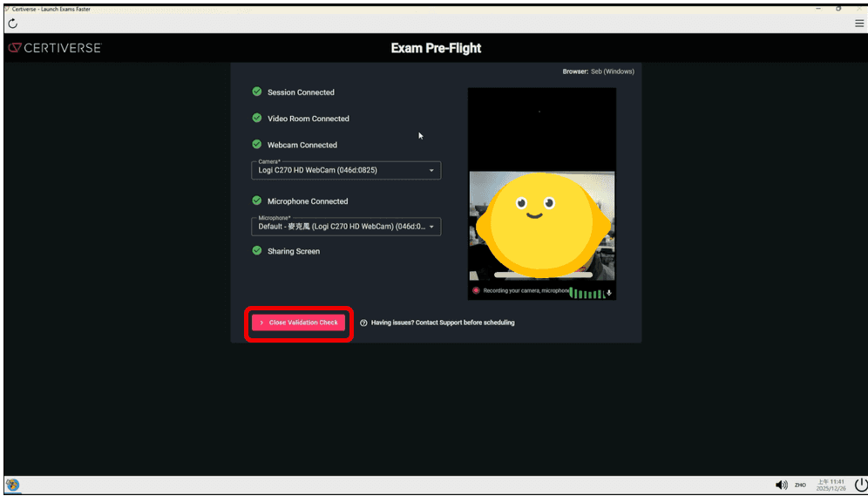Click the Sharing Screen label

coord(294,251)
